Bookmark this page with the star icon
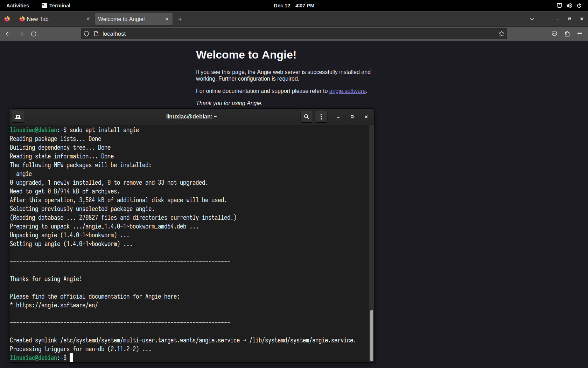 click(x=502, y=34)
